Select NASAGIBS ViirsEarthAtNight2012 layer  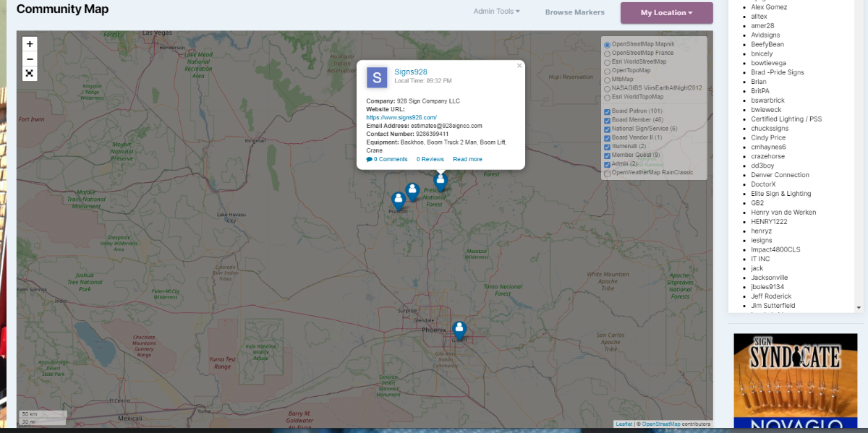point(608,88)
